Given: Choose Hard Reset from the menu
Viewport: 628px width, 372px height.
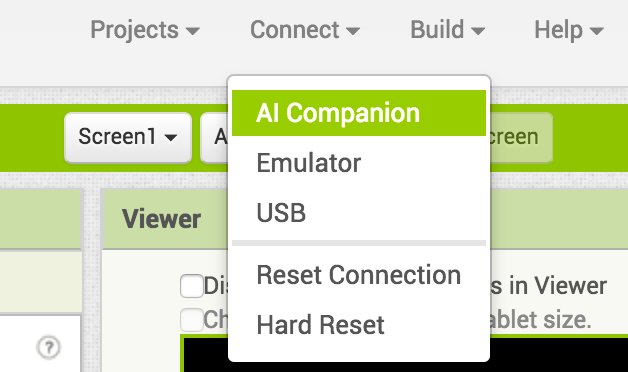Looking at the screenshot, I should click(x=359, y=325).
